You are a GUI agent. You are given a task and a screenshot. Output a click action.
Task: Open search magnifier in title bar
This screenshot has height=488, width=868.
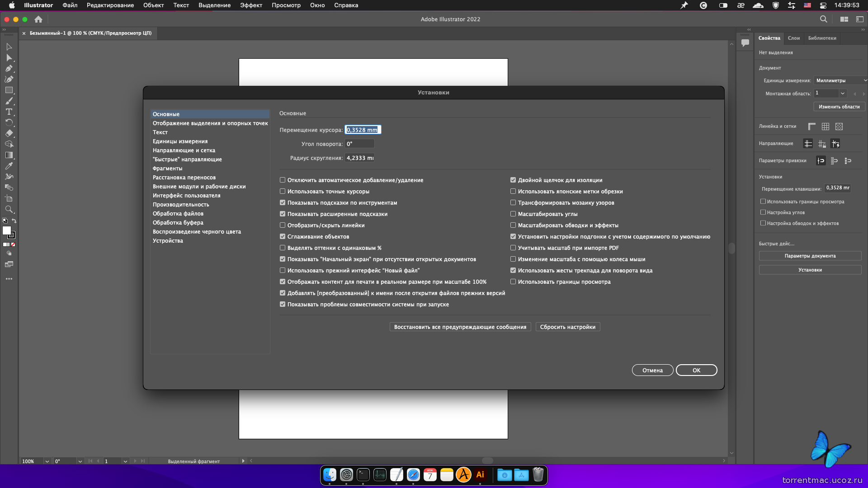[x=824, y=19]
